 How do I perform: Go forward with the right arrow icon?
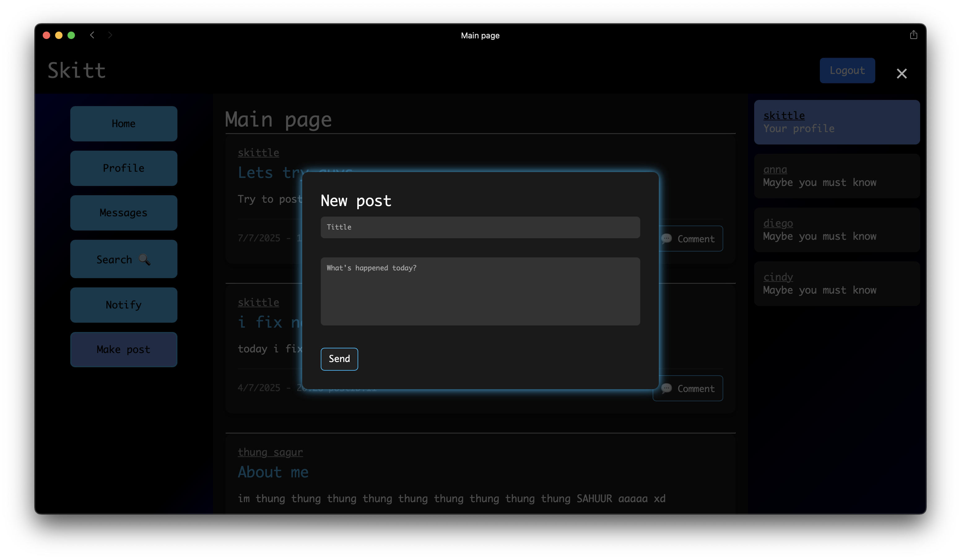[x=110, y=35]
